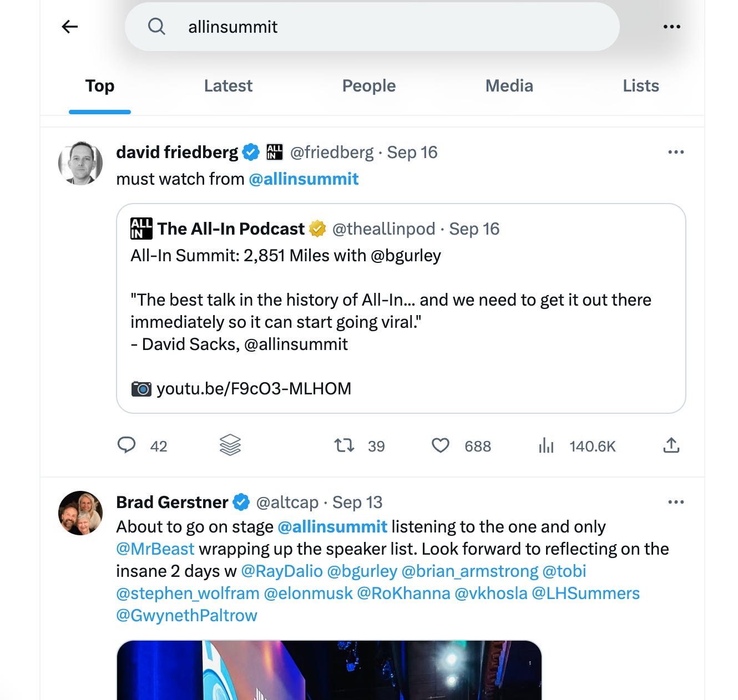
Task: Open the Lists tab
Action: pos(640,86)
